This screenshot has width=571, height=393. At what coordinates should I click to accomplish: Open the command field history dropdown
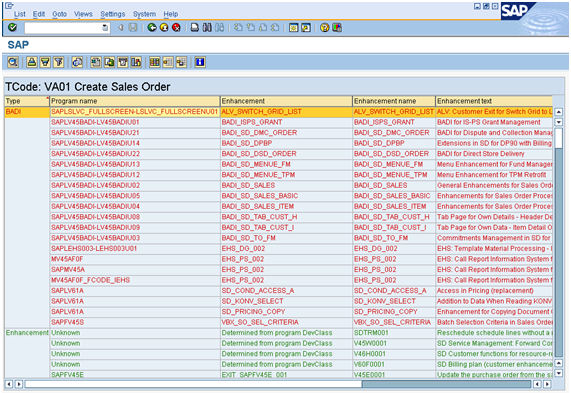[105, 28]
